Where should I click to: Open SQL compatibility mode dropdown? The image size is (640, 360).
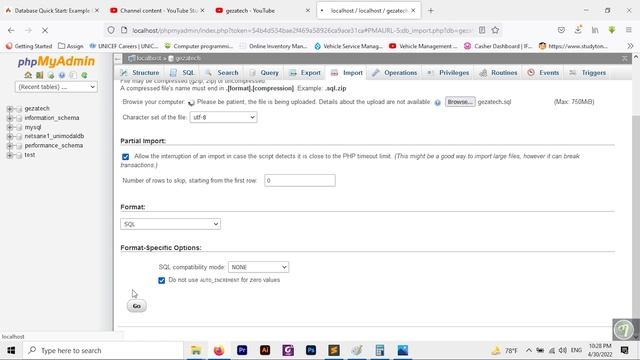(258, 267)
